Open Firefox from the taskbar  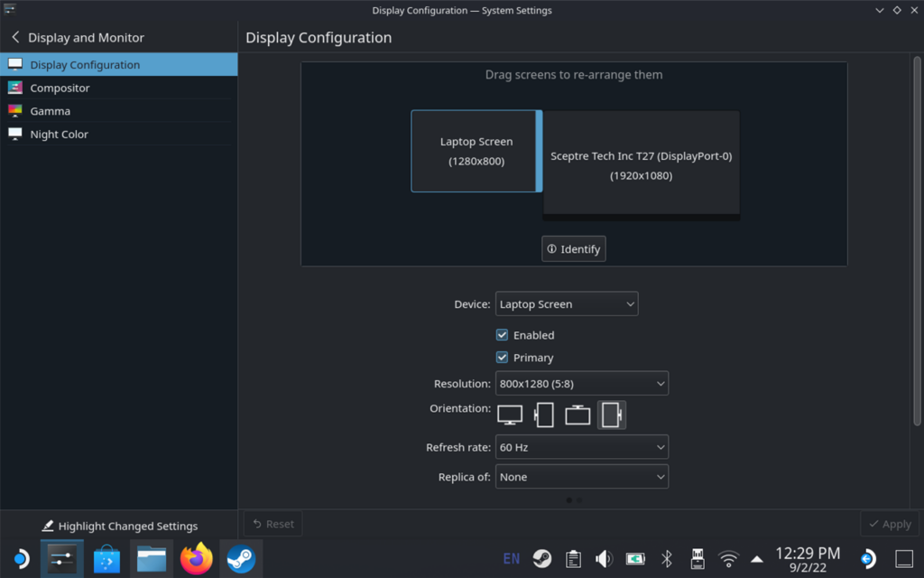(x=196, y=559)
